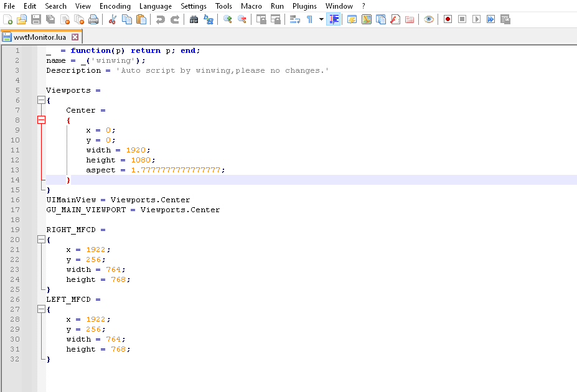The image size is (577, 392).
Task: Collapse the LEFT_MFCD block on line 27
Action: pos(42,309)
